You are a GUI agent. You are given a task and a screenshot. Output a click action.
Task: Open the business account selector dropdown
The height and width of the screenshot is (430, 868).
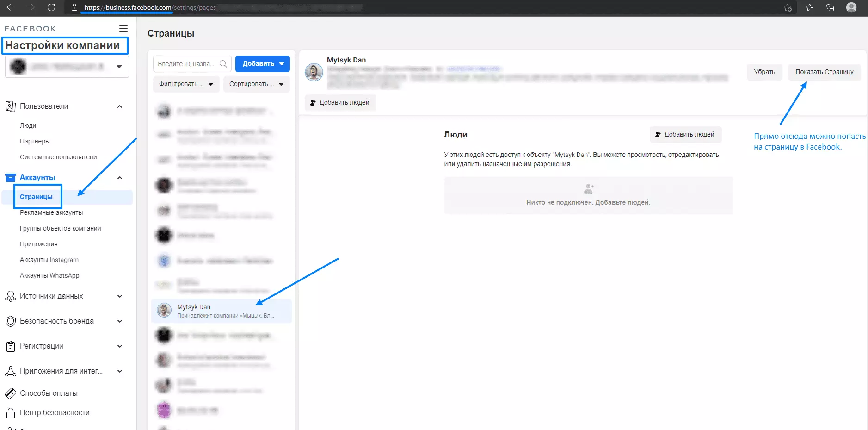pos(67,67)
